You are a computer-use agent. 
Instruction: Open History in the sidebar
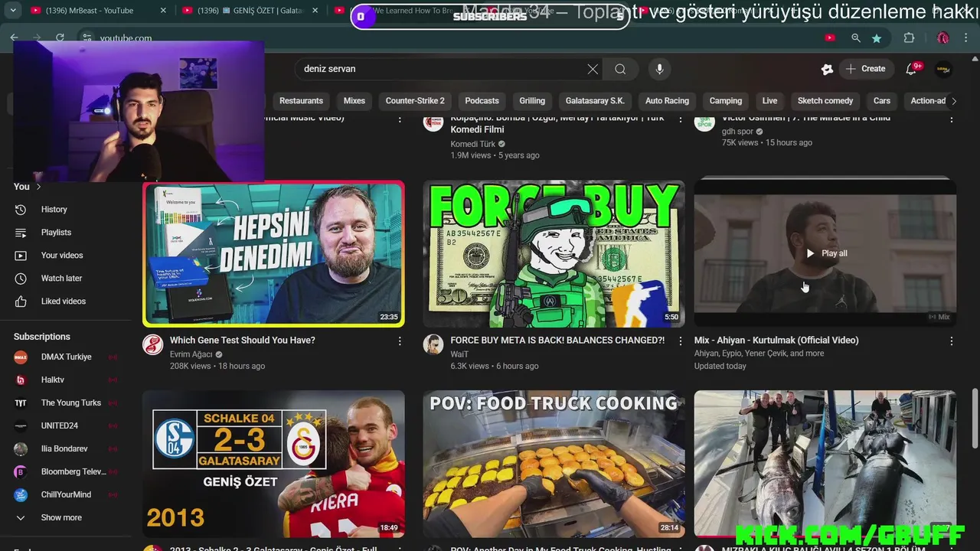point(54,209)
